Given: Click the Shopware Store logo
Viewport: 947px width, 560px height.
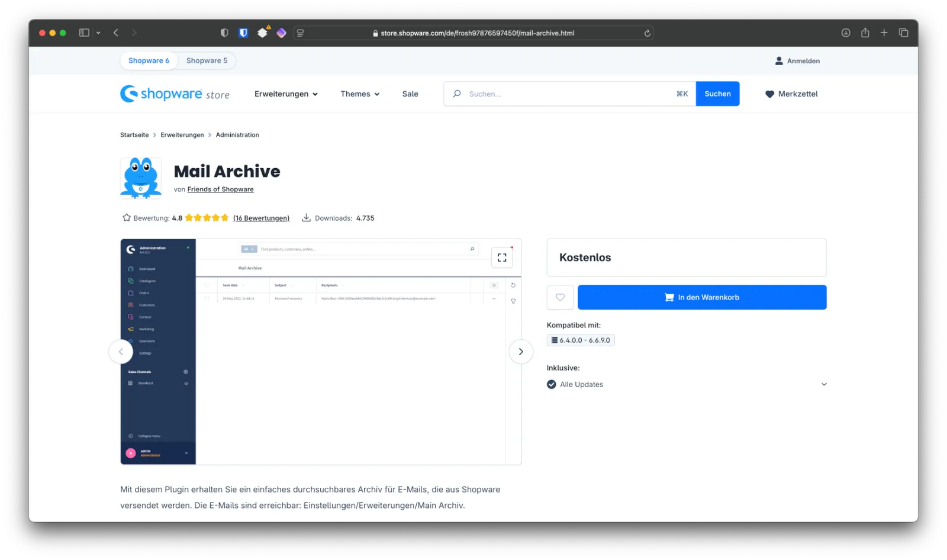Looking at the screenshot, I should coord(175,94).
